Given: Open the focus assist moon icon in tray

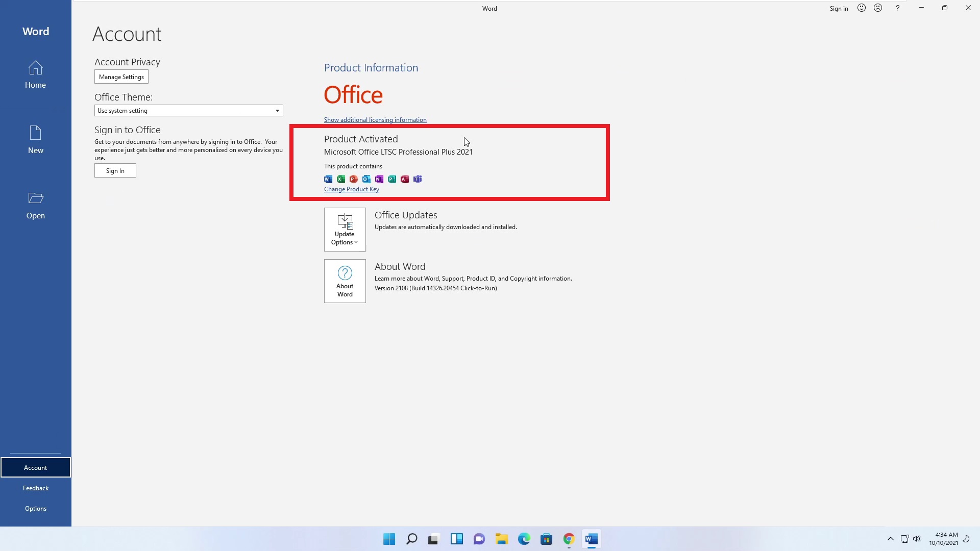Looking at the screenshot, I should 966,539.
